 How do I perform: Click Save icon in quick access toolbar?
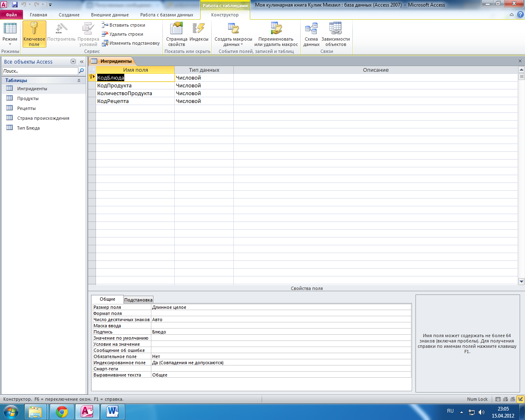pyautogui.click(x=15, y=5)
